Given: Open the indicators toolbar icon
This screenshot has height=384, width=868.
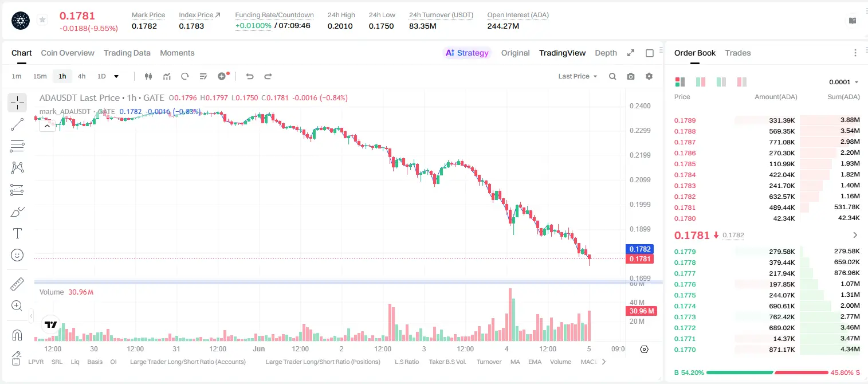Looking at the screenshot, I should [x=167, y=76].
